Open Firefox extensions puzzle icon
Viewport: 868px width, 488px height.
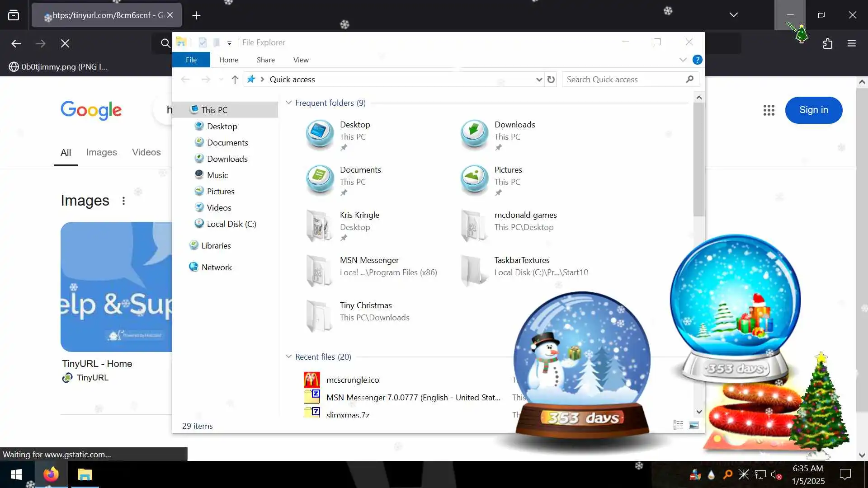pyautogui.click(x=827, y=43)
